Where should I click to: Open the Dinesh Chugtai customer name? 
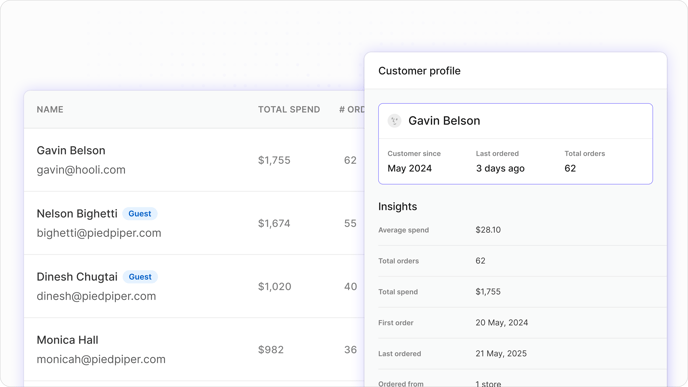tap(77, 277)
